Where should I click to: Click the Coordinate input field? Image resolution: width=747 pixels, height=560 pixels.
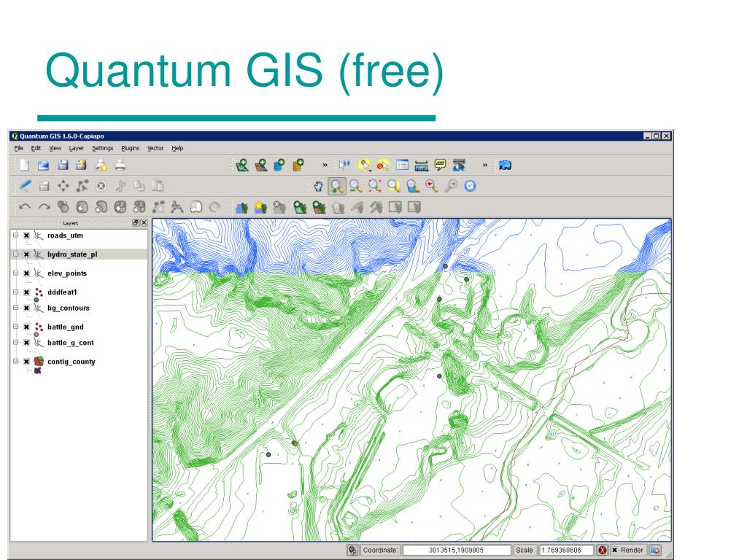(457, 550)
